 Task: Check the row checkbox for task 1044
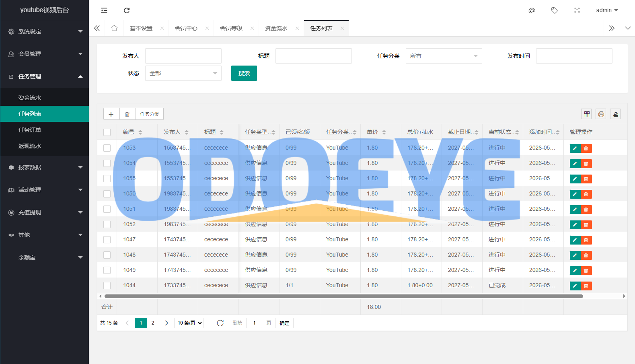click(x=107, y=286)
